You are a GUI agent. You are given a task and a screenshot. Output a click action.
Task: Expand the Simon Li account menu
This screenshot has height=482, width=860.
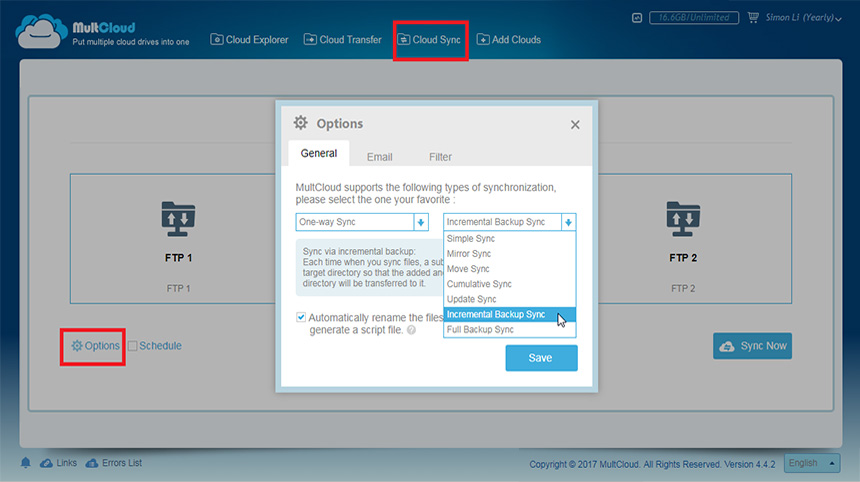[x=803, y=18]
